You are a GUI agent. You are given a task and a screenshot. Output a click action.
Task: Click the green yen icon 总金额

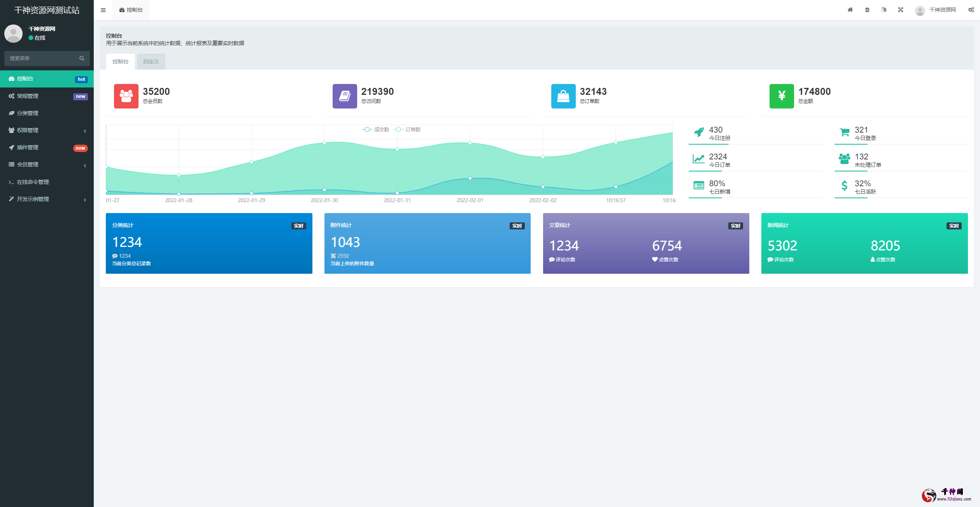coord(782,96)
